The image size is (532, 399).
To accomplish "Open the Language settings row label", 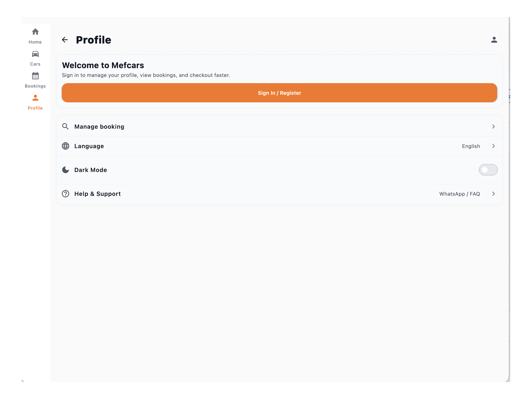I will click(89, 146).
